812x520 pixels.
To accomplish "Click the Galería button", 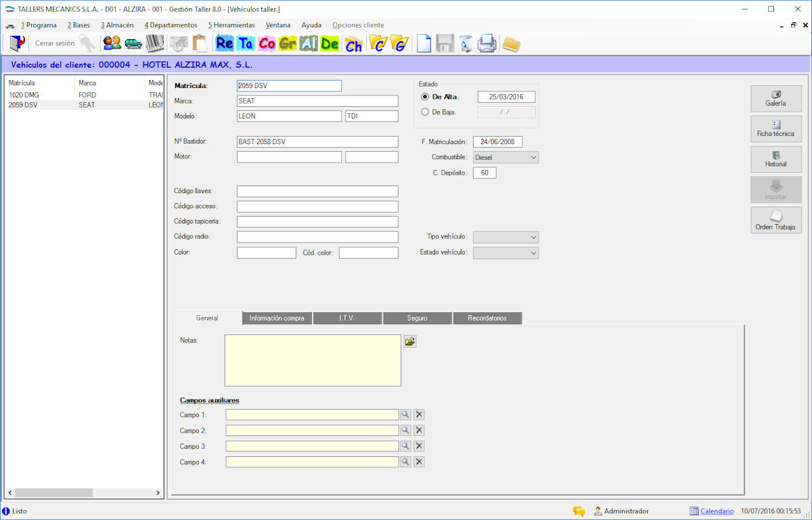I will (776, 98).
